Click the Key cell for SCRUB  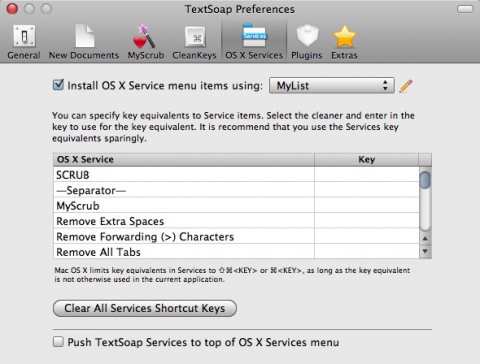[367, 174]
